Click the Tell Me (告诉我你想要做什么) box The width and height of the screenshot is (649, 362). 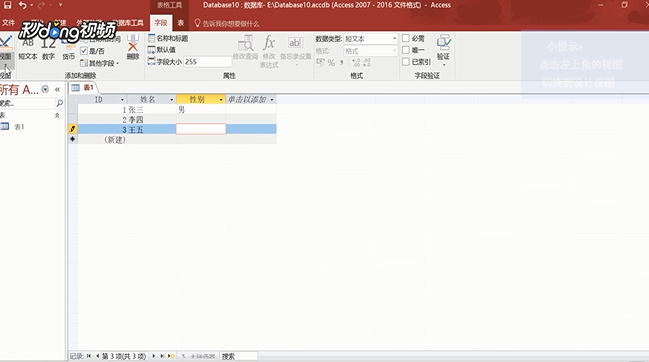231,24
